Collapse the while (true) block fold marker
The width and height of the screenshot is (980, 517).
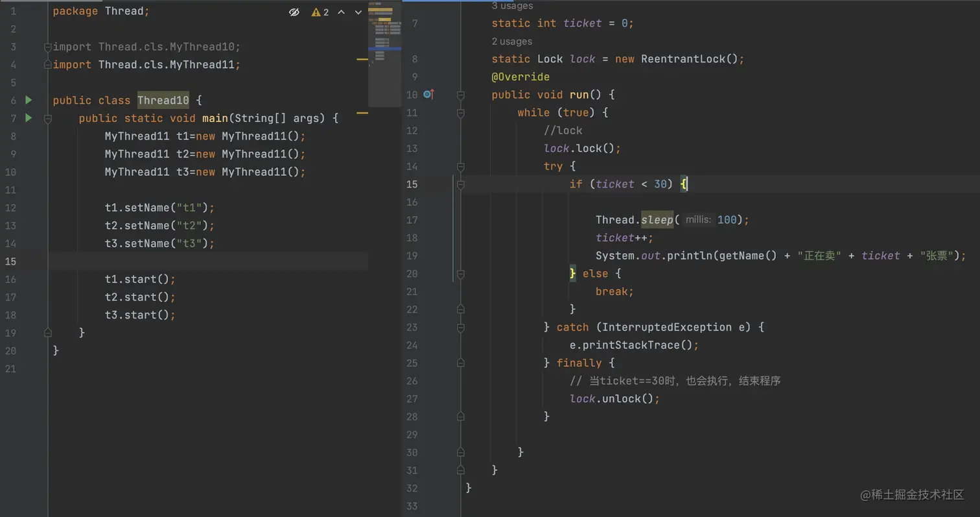[x=460, y=113]
